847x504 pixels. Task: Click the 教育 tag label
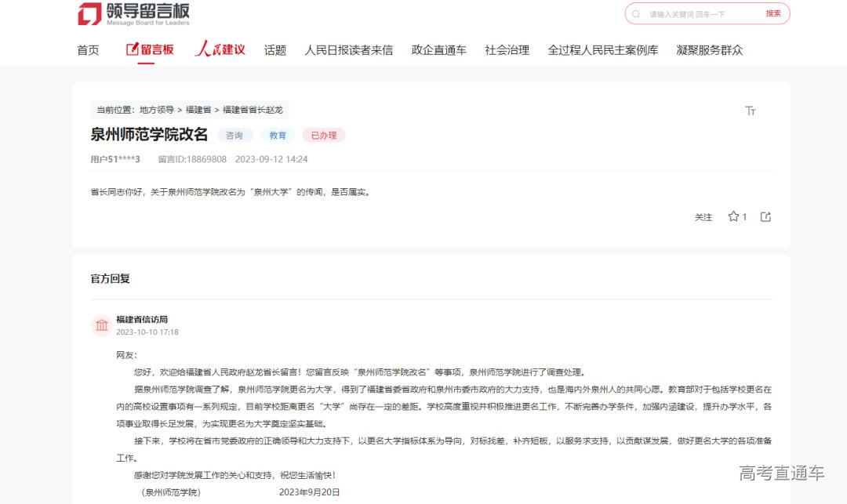pos(277,135)
